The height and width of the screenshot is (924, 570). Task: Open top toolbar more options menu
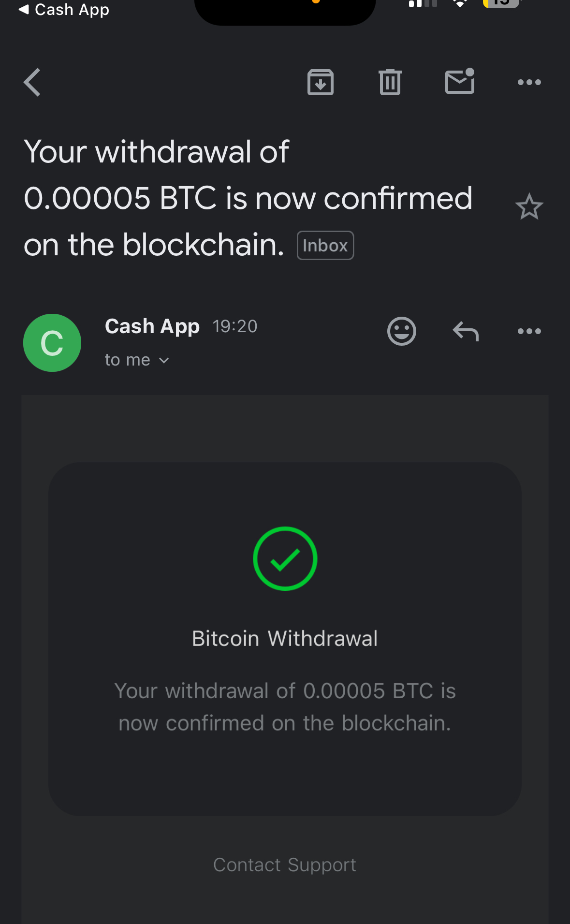pos(529,82)
